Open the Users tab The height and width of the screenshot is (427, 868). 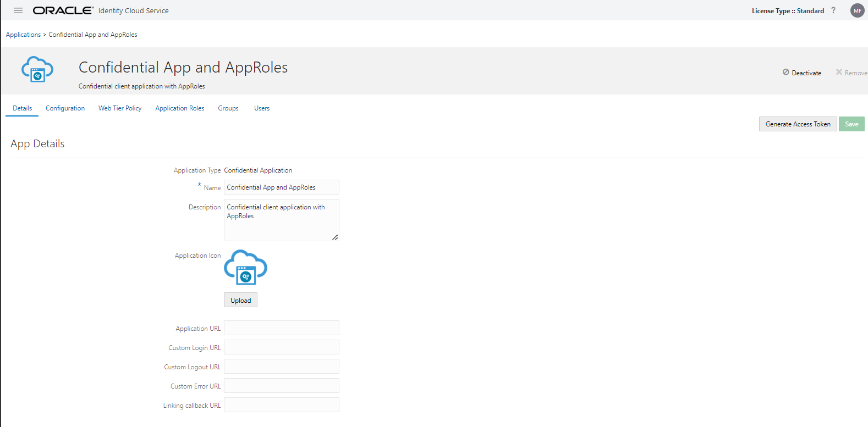point(262,108)
